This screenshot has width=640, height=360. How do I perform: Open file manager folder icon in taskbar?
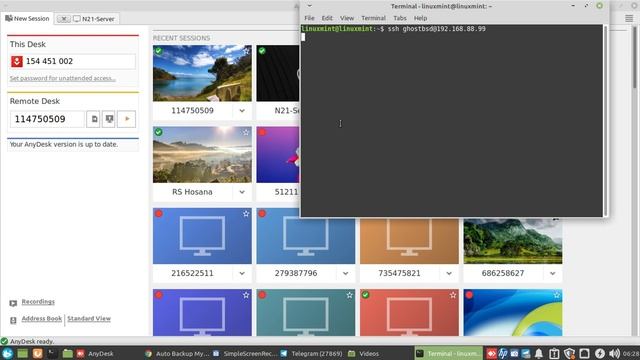click(68, 353)
